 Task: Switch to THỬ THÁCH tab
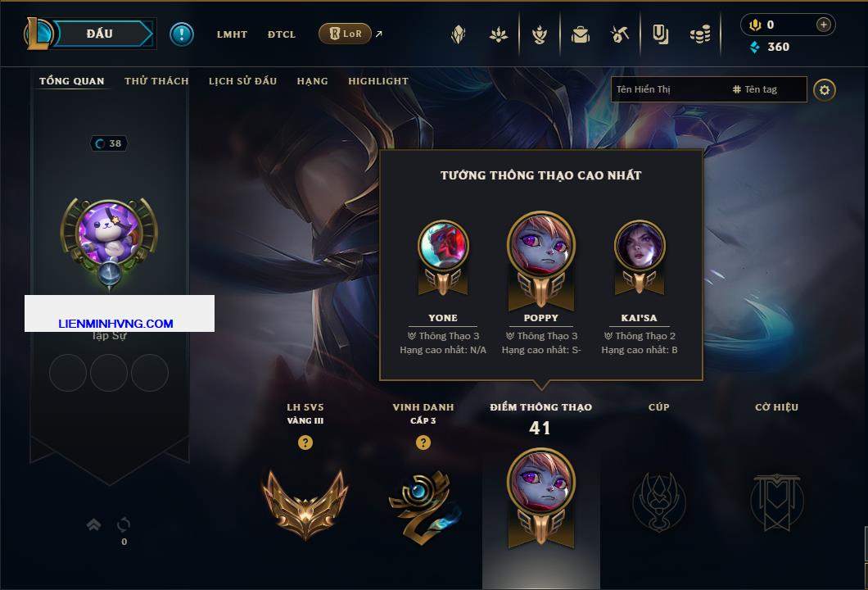click(x=156, y=81)
